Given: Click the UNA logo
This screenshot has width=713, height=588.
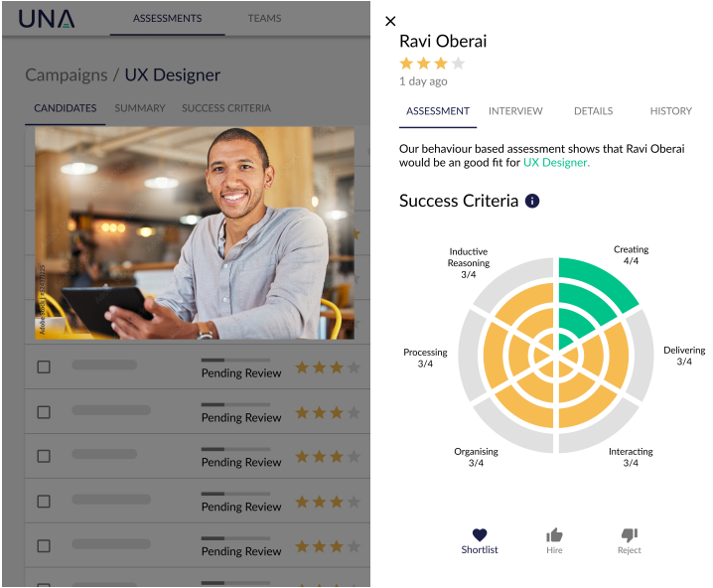Looking at the screenshot, I should 47,19.
